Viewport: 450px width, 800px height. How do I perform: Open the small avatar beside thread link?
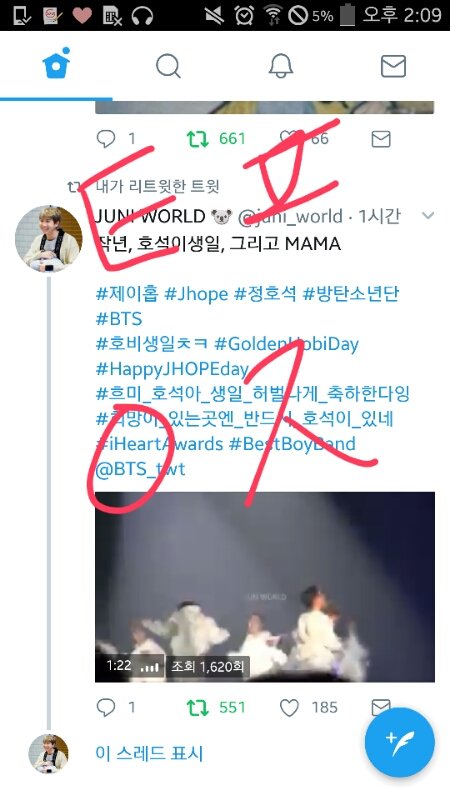point(48,754)
